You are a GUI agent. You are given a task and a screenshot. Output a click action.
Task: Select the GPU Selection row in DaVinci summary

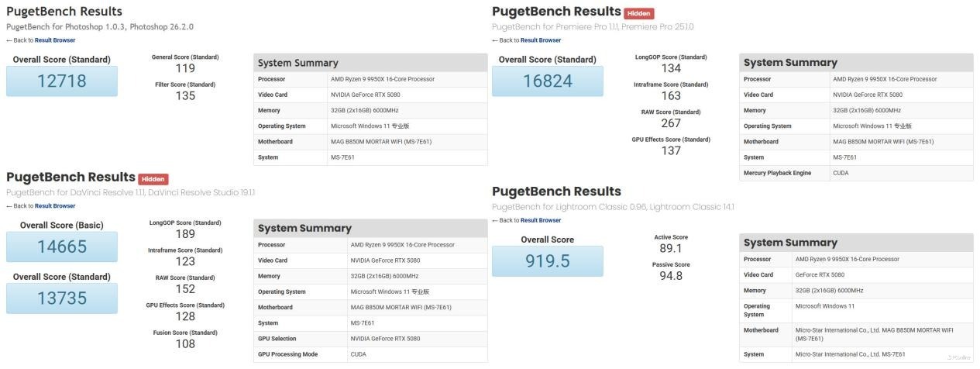370,339
